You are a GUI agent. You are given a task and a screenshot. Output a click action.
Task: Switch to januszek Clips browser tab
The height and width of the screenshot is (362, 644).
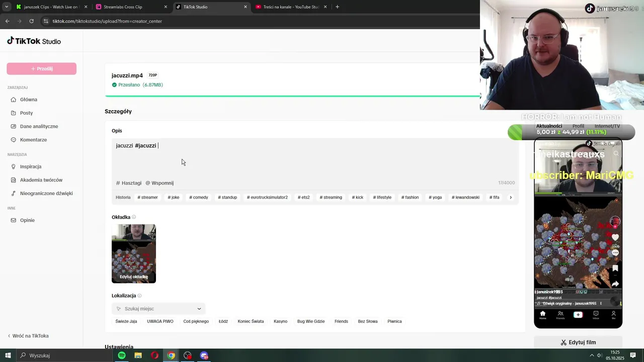coord(51,7)
